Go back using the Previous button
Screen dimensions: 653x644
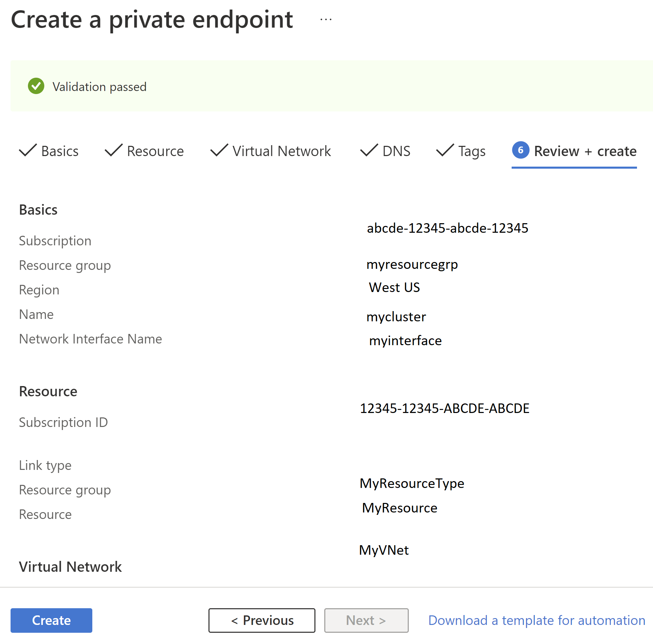[x=262, y=620]
